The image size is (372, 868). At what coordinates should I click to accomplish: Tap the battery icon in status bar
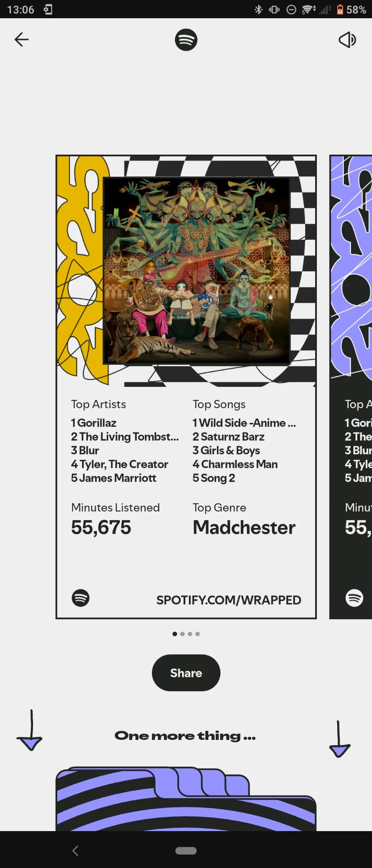[x=340, y=10]
